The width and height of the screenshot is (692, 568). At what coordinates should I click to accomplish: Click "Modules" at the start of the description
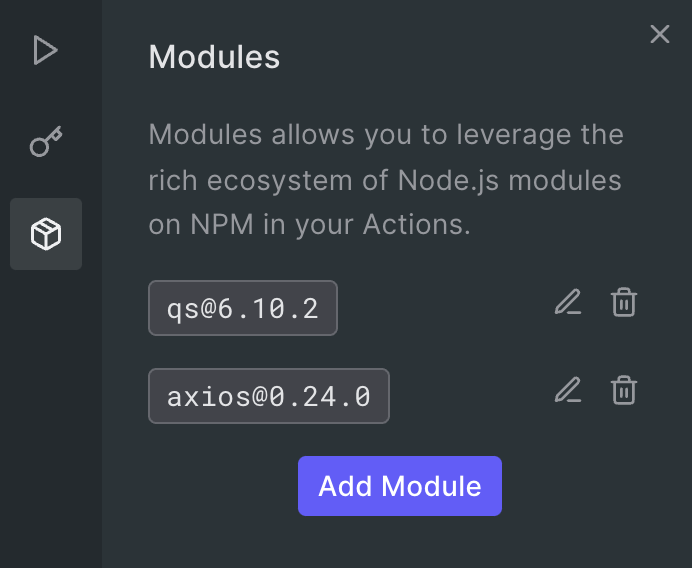(205, 134)
